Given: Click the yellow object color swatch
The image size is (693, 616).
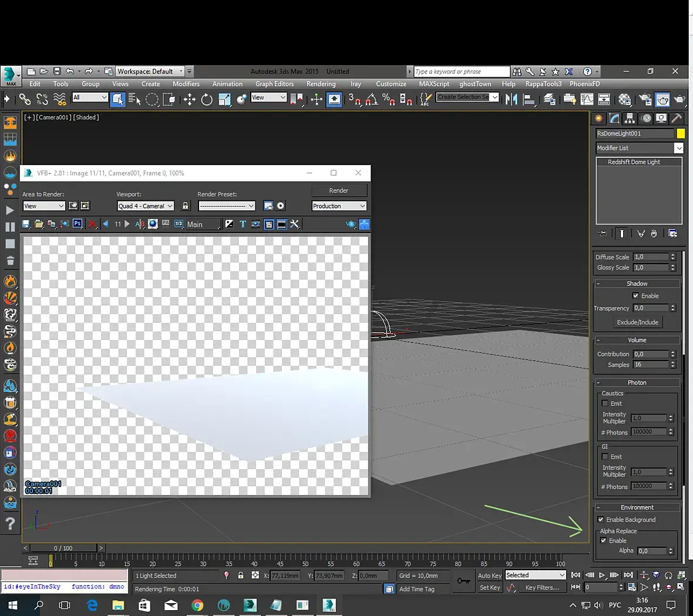Looking at the screenshot, I should (681, 133).
